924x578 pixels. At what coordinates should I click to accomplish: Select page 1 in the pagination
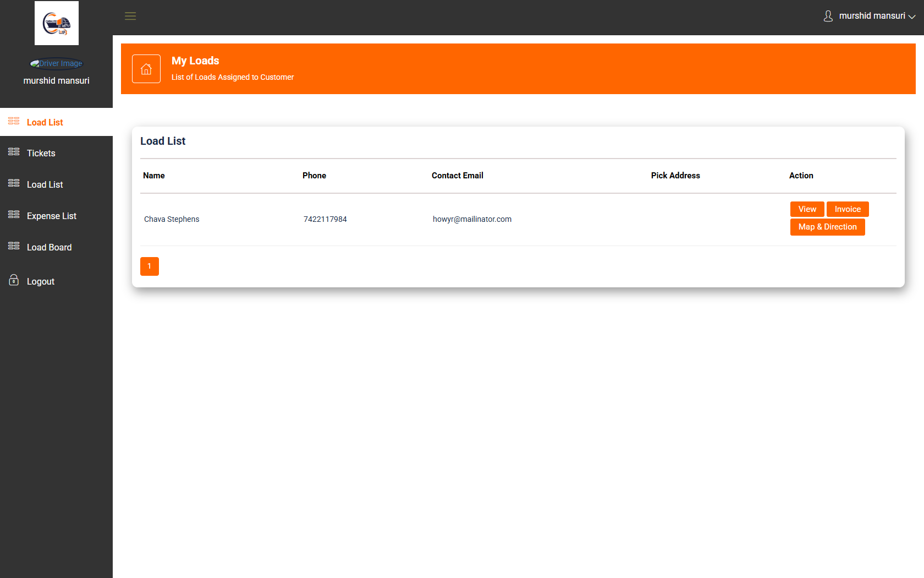149,266
